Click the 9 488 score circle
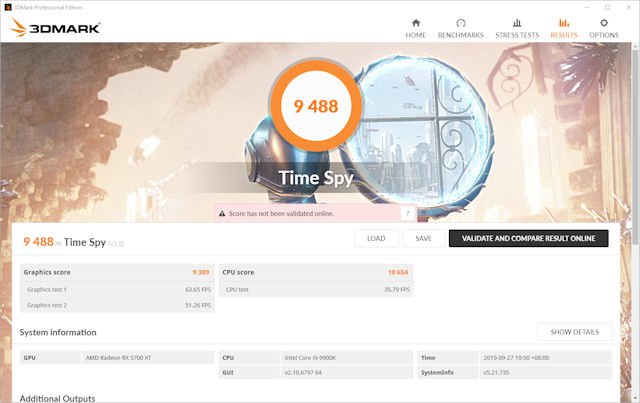 pyautogui.click(x=316, y=106)
